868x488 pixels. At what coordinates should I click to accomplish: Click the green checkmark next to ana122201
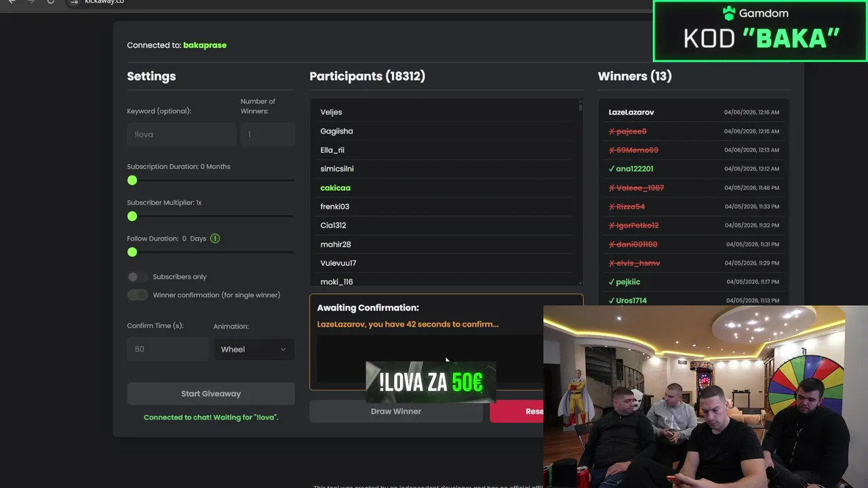(x=612, y=169)
